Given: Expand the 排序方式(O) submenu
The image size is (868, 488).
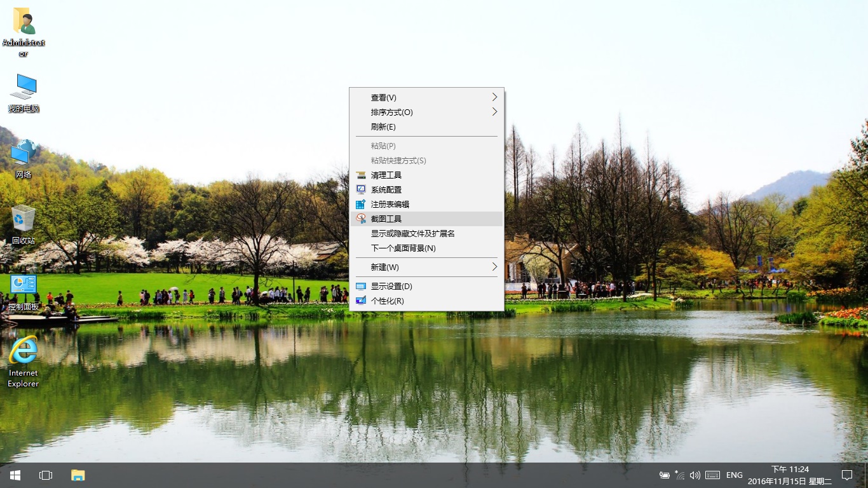Looking at the screenshot, I should [x=427, y=112].
